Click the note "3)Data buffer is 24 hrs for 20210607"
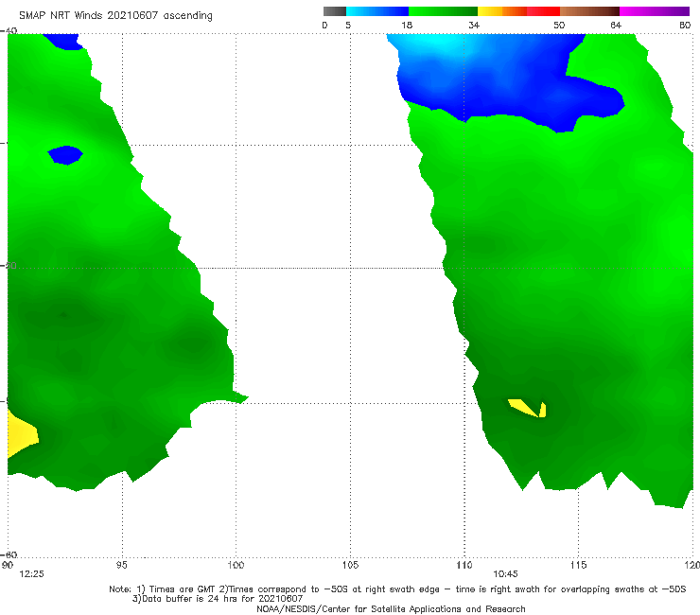This screenshot has height=615, width=700. point(218,599)
